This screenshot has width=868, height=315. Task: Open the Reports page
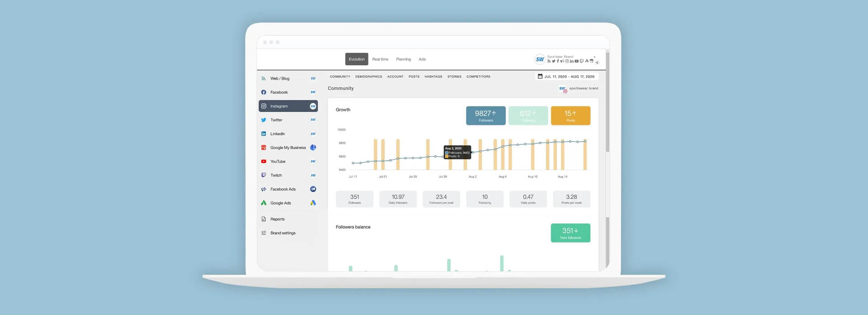[x=277, y=220]
